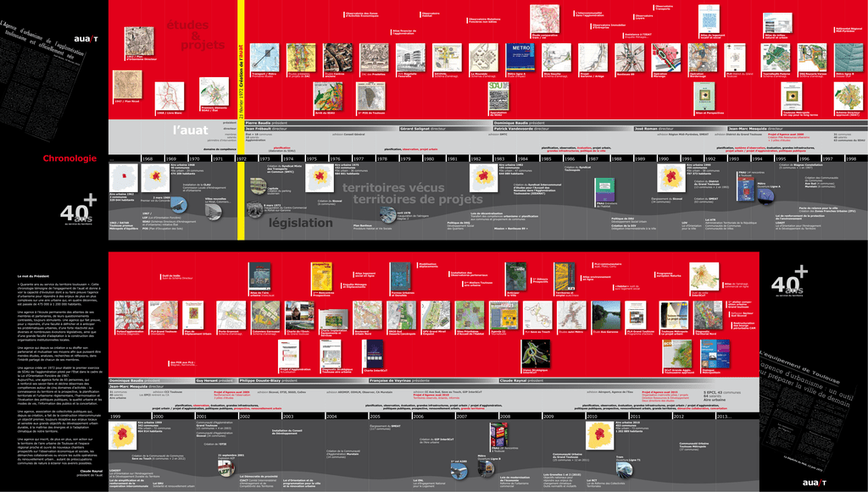Open the Aire urbaine 1968 map
This screenshot has height=492, width=868.
coord(156,178)
